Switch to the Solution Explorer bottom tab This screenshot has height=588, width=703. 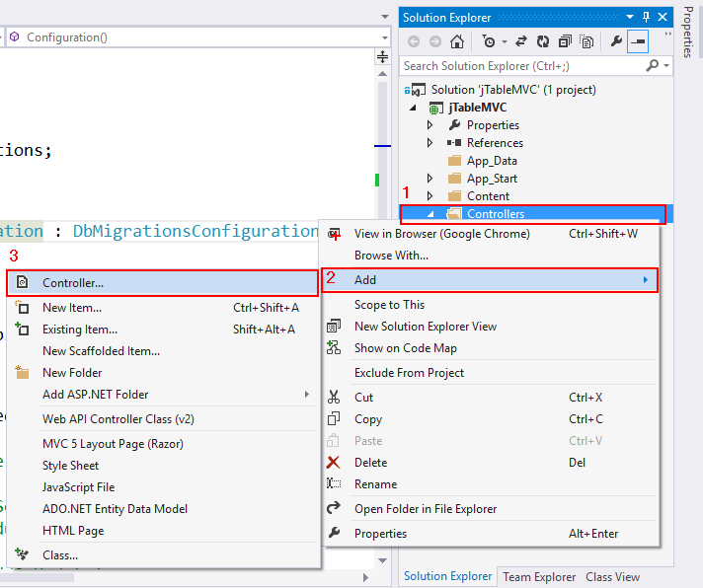[x=447, y=576]
